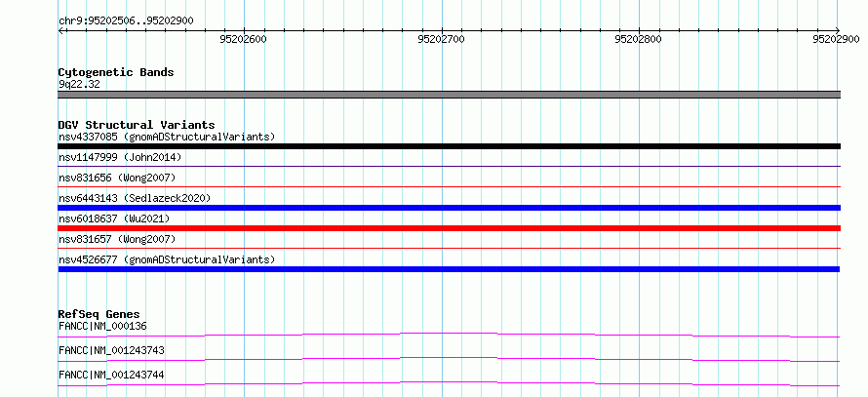Image resolution: width=868 pixels, height=397 pixels.
Task: Click the right arrowhead of the coordinate ruler
Action: pyautogui.click(x=837, y=30)
